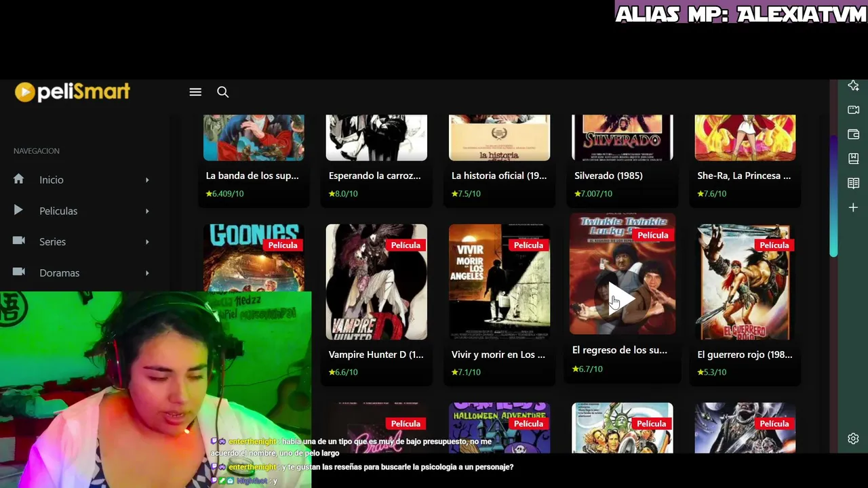Click Película badge on Vampire Hunter D
868x488 pixels.
[405, 245]
